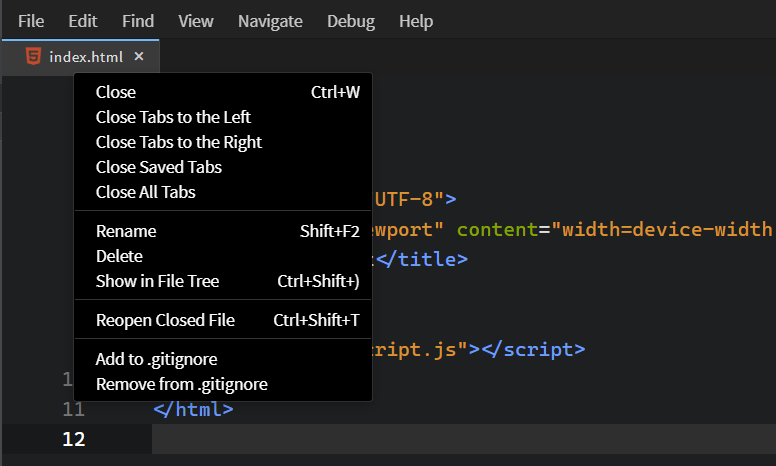Open the Find menu
The image size is (776, 466).
[x=138, y=21]
